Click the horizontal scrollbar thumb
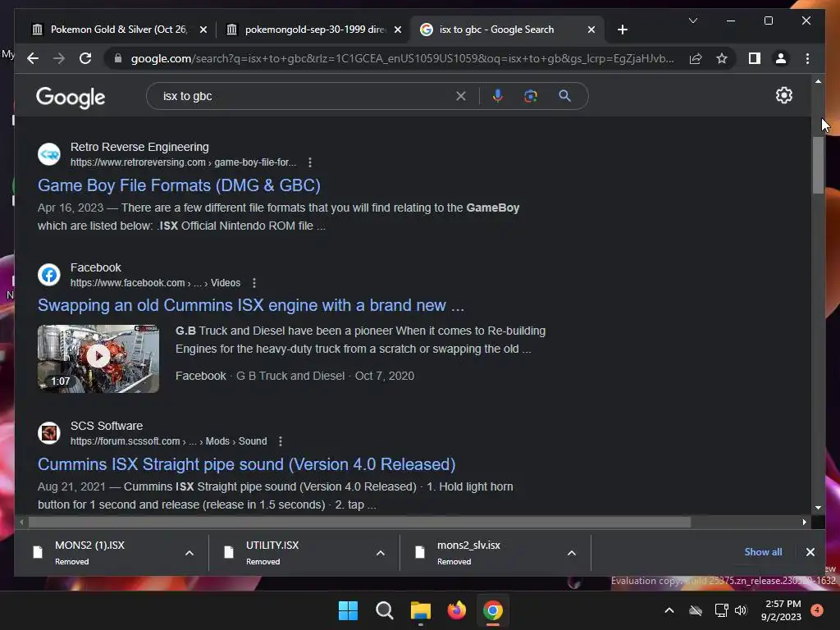The width and height of the screenshot is (840, 630). coord(359,522)
